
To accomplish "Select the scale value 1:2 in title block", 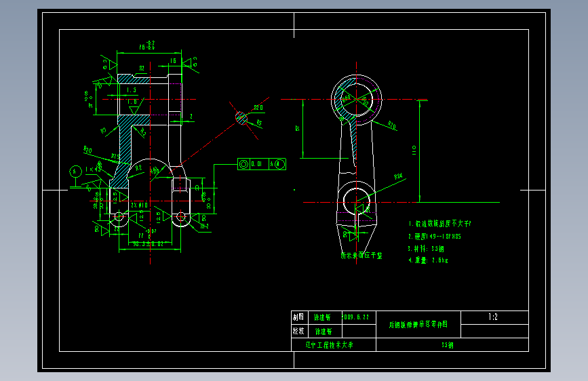I will point(493,317).
